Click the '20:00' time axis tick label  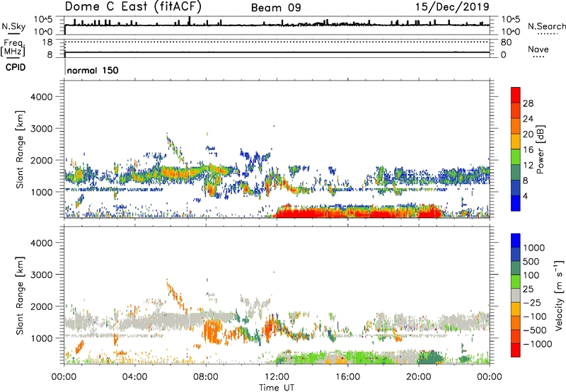(418, 377)
